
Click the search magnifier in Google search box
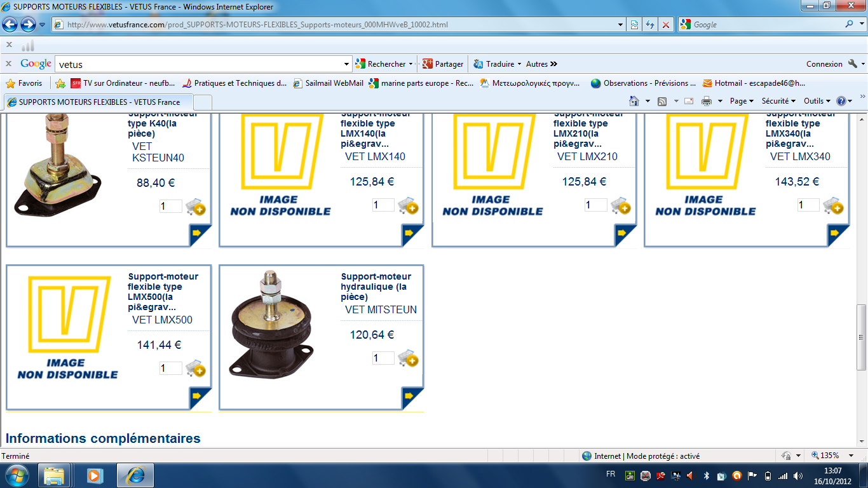[x=850, y=24]
